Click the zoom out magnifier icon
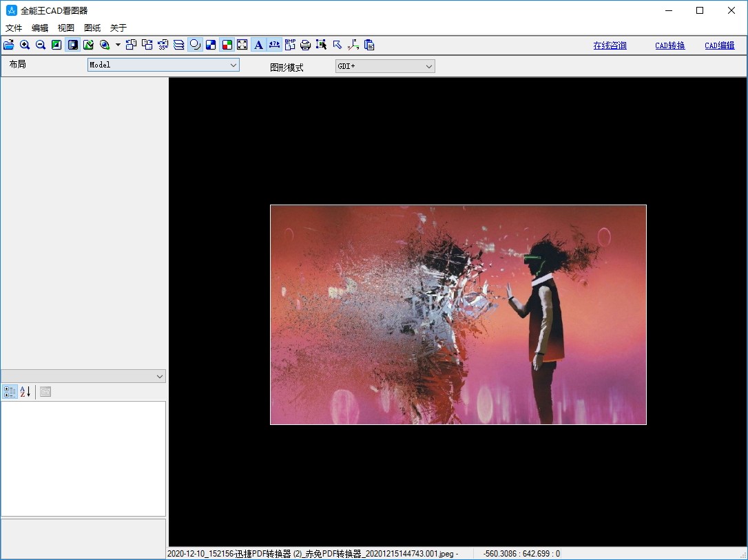The image size is (748, 560). tap(41, 45)
